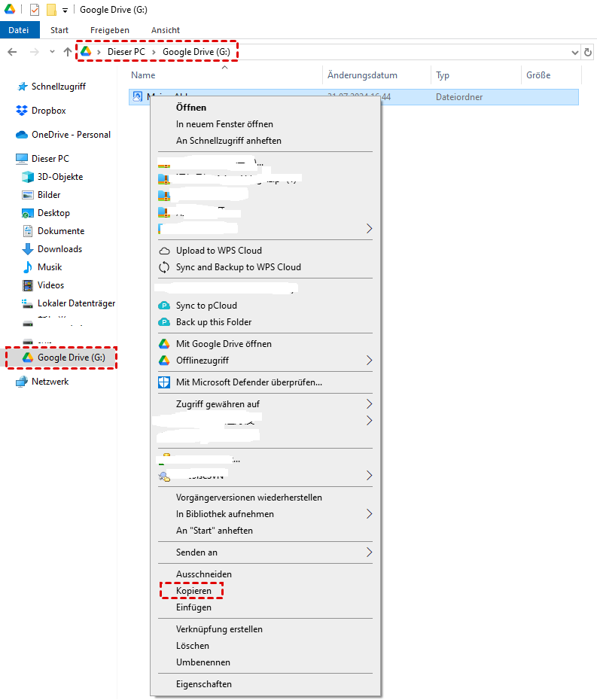This screenshot has width=597, height=700.
Task: Click pCloud icon for Back up this Folder
Action: (164, 322)
